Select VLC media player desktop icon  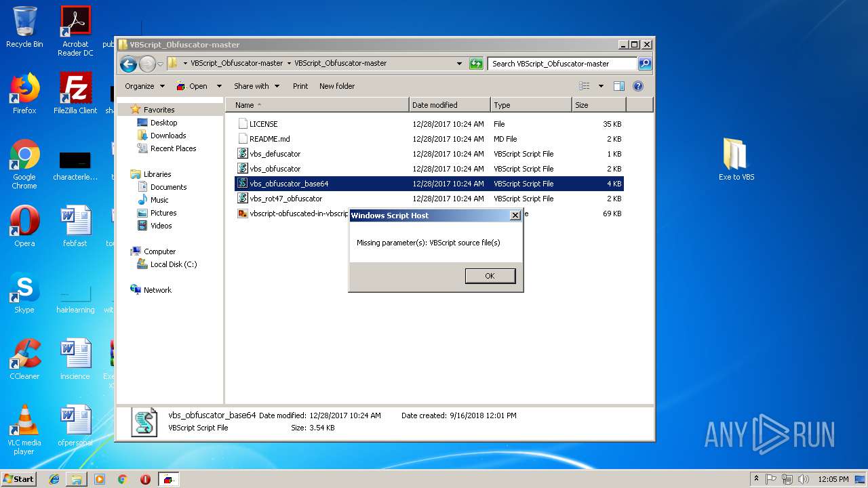[x=24, y=430]
